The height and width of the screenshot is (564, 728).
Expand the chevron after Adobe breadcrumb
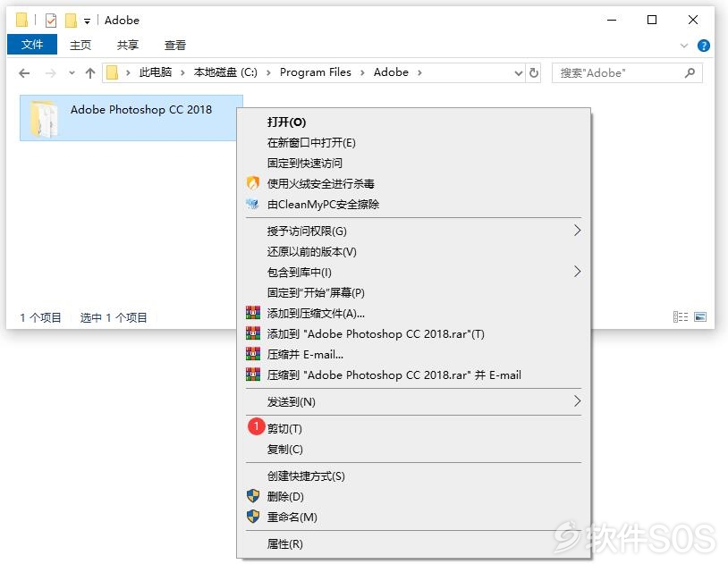tap(419, 73)
